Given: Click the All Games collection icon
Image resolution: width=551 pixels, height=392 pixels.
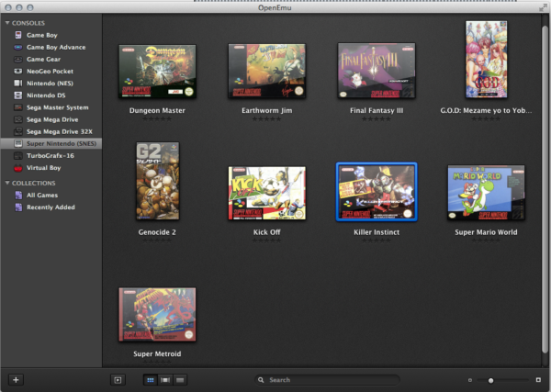Looking at the screenshot, I should coord(18,196).
